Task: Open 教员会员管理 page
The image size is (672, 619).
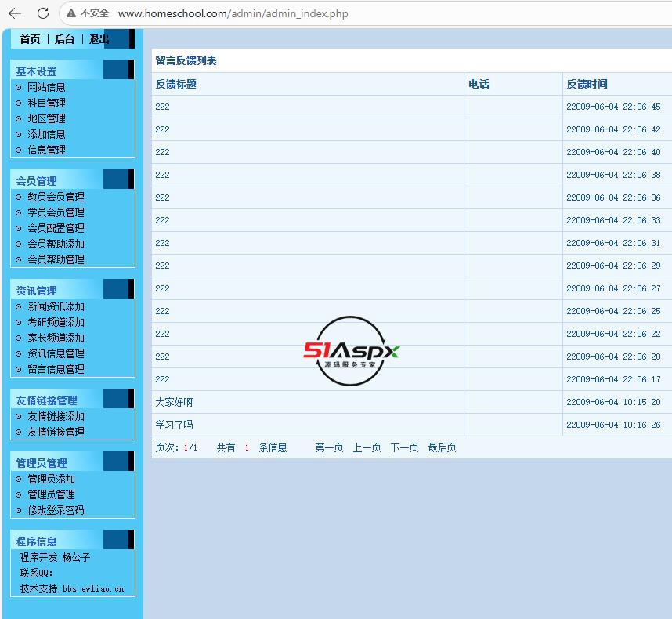Action: coord(56,197)
